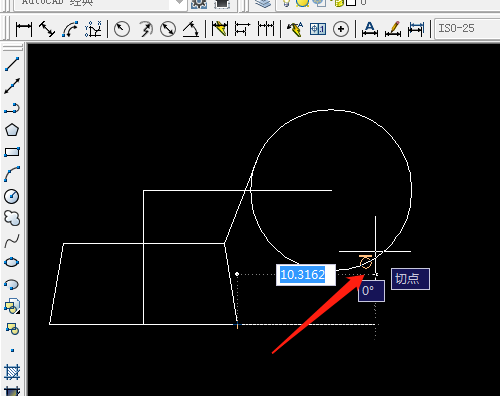Select the Linear dimension tool

point(24,29)
